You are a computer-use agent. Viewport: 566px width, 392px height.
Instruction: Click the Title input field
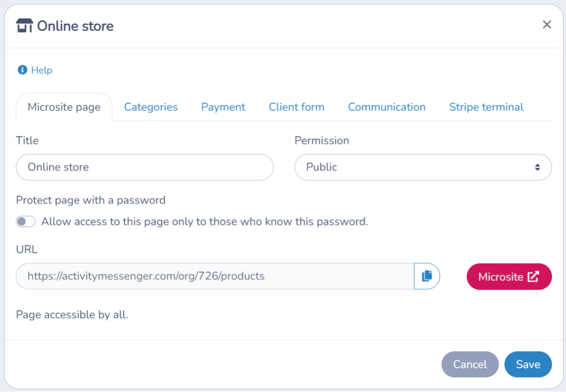tap(145, 167)
